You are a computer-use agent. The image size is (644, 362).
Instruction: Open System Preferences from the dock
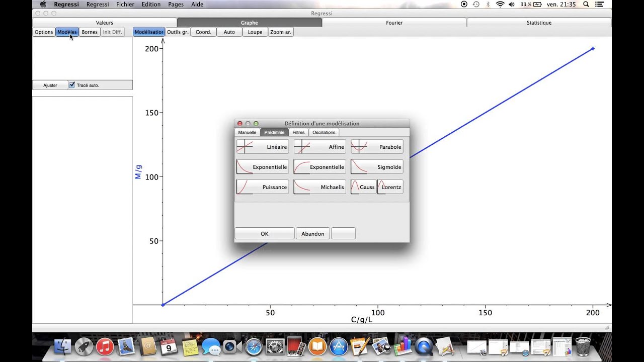point(275,346)
